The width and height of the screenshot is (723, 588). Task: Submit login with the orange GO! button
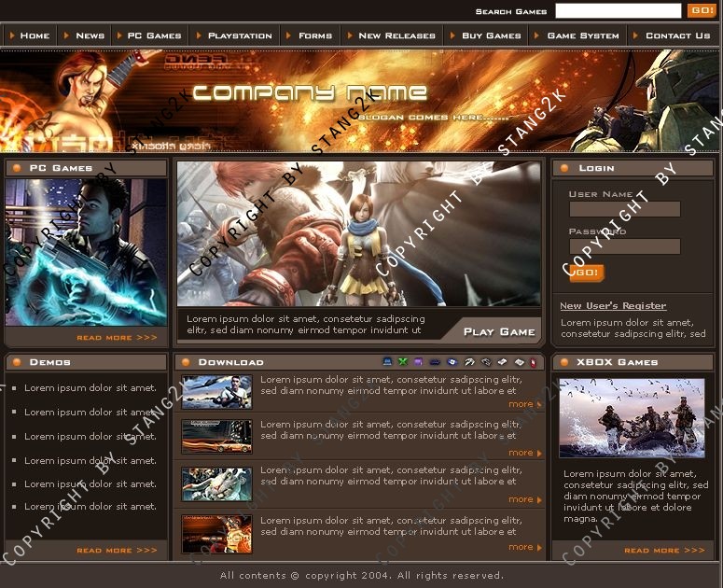point(586,273)
